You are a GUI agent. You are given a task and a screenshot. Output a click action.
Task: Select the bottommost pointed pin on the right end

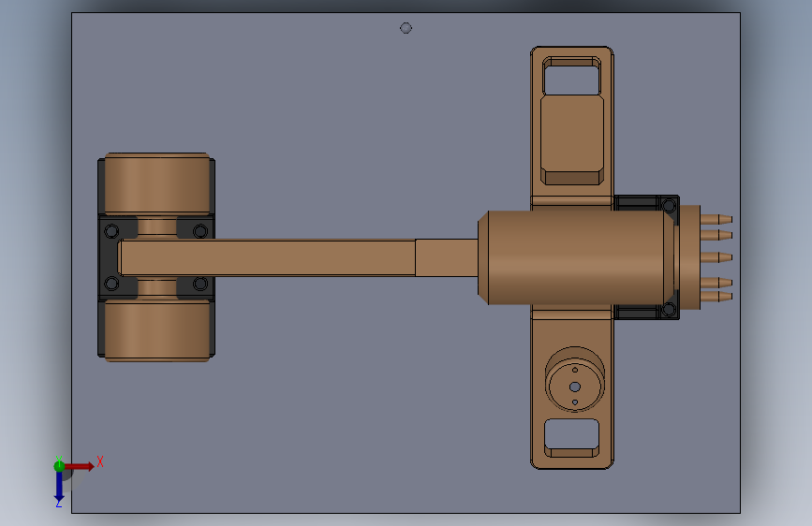tap(716, 297)
